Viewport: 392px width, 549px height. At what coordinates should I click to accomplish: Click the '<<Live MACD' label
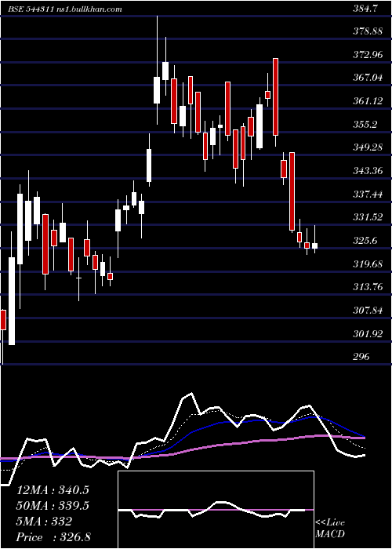[x=330, y=528]
